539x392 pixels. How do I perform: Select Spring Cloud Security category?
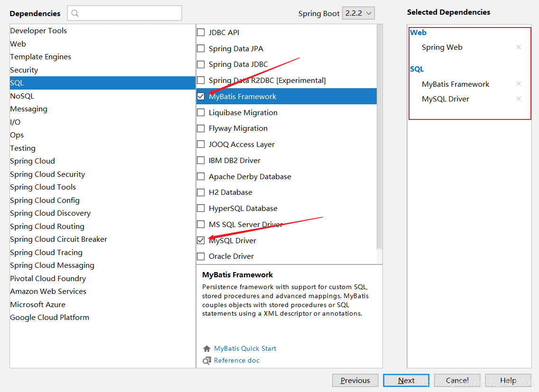102,174
